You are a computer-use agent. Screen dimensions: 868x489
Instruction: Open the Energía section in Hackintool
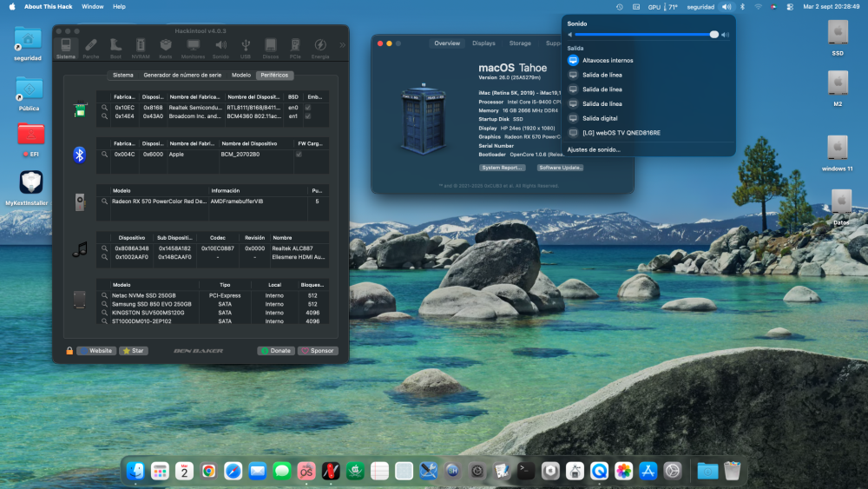pos(320,48)
